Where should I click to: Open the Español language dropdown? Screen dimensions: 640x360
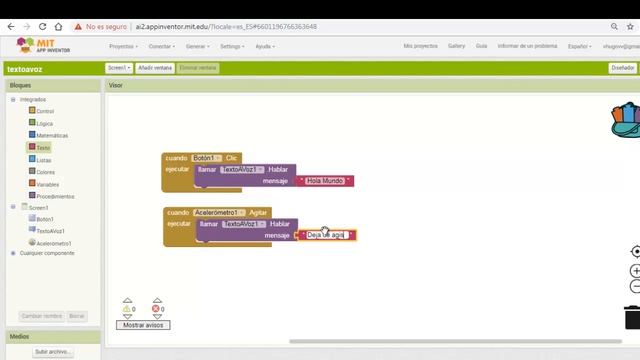pos(579,46)
